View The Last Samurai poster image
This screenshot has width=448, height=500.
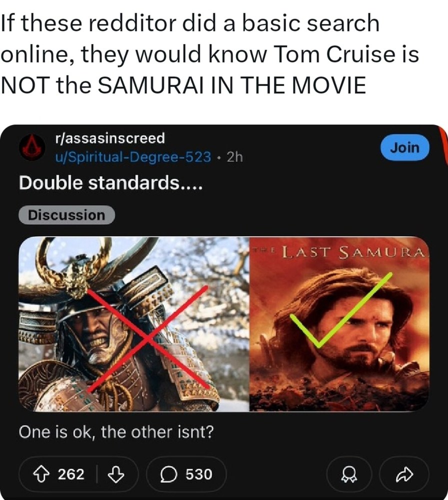point(339,324)
